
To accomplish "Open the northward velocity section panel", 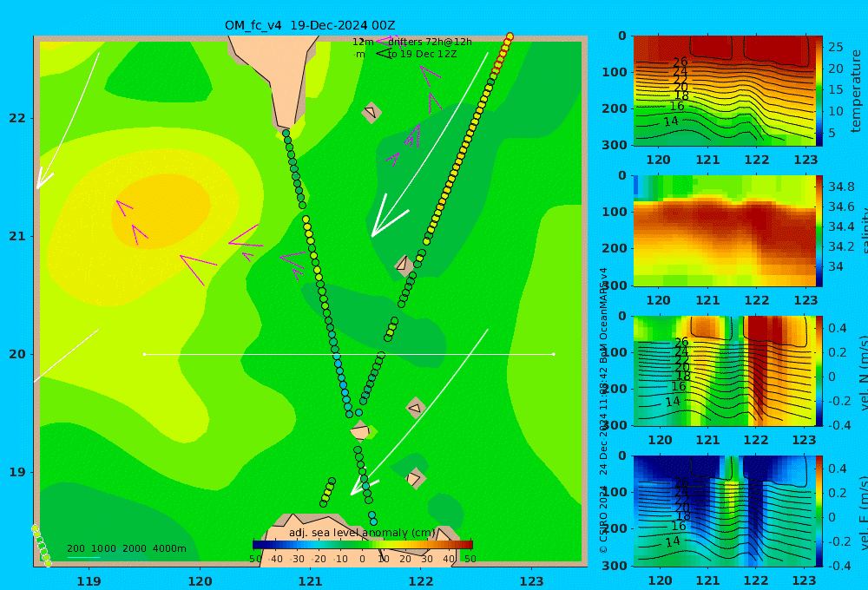I will coord(724,370).
